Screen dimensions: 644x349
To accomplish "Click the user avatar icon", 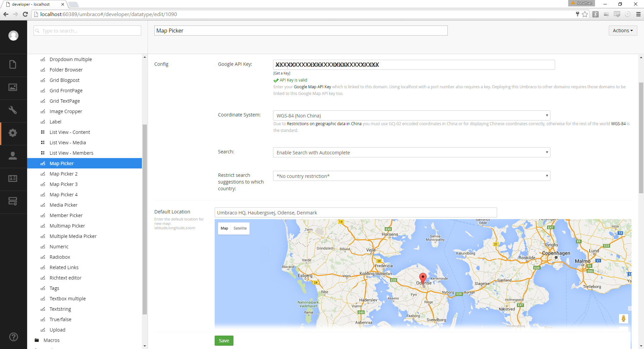I will coord(13,36).
